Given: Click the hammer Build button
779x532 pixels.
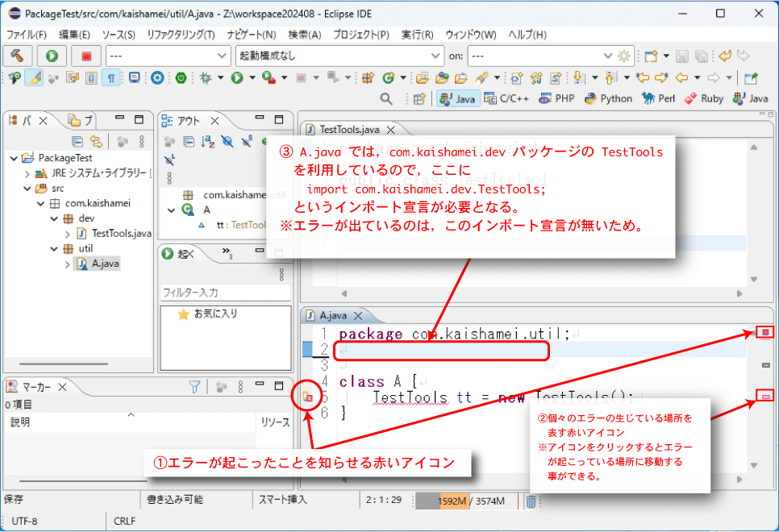Looking at the screenshot, I should [x=18, y=56].
